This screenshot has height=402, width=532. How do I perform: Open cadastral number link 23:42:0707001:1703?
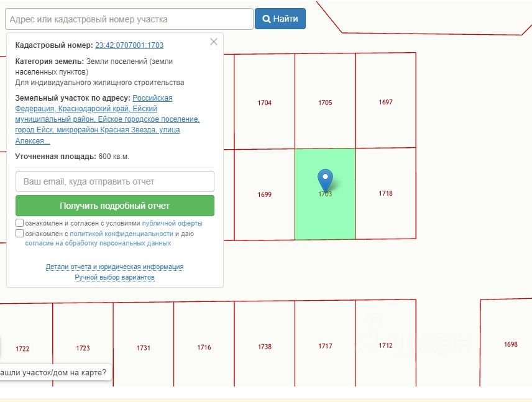129,45
